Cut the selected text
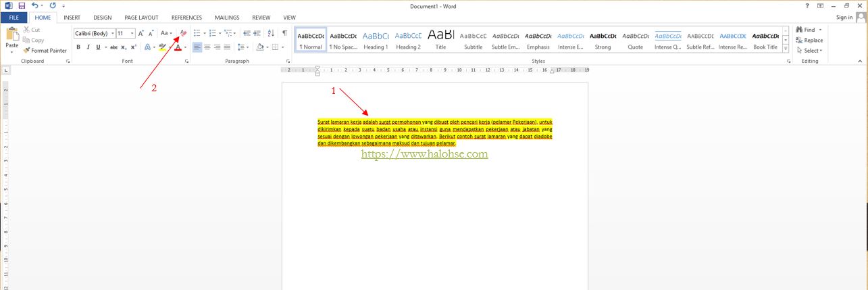868x290 pixels. pyautogui.click(x=32, y=30)
